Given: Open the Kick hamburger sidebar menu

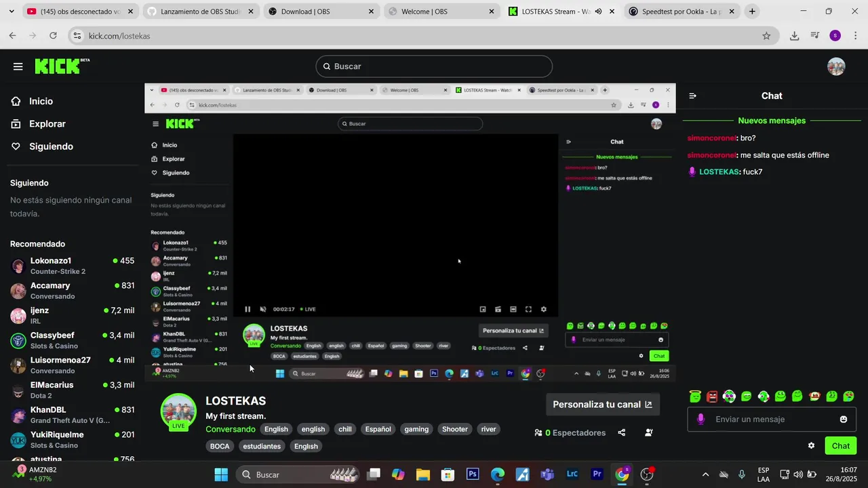Looking at the screenshot, I should [18, 66].
